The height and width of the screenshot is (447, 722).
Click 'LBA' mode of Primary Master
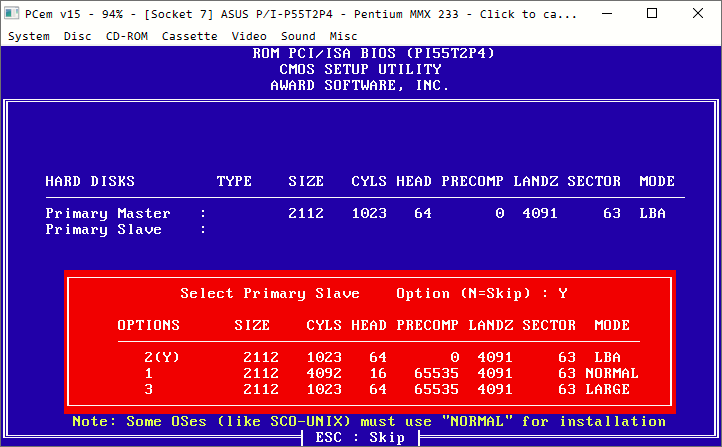[652, 213]
